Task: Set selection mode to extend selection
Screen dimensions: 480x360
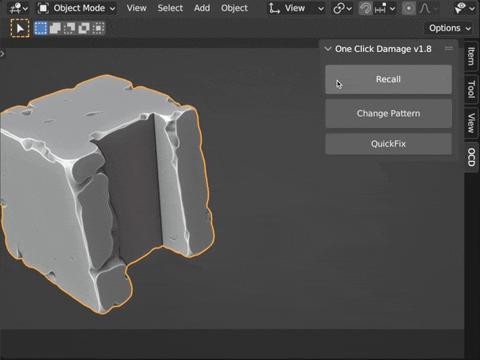Action: 55,28
